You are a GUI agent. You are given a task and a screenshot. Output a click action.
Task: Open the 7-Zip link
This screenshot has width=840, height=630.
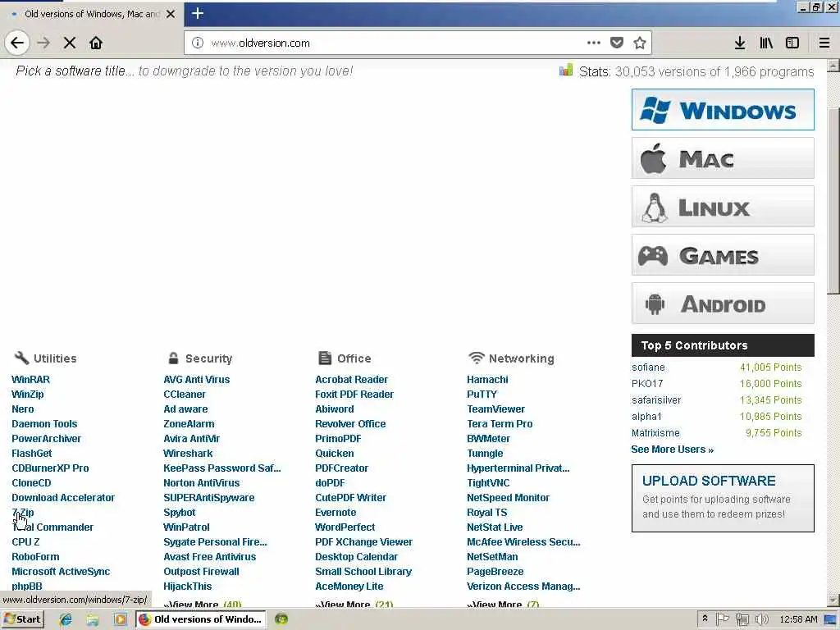click(22, 513)
